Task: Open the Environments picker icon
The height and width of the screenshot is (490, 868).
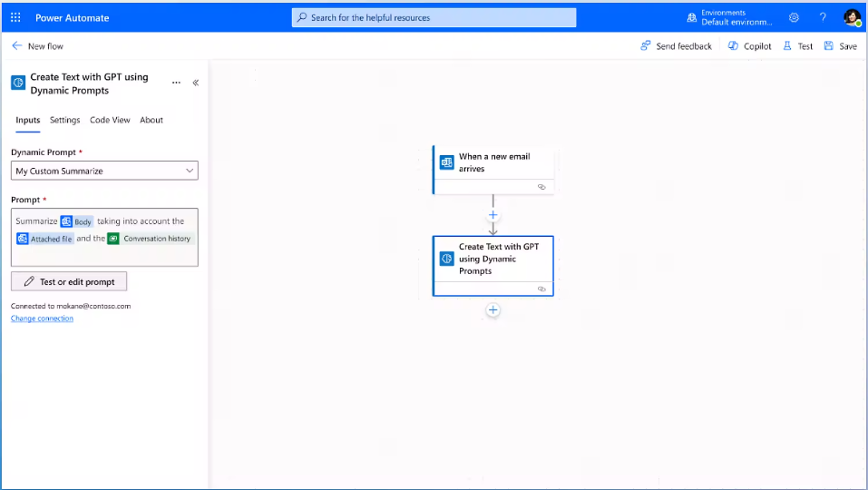Action: (691, 17)
